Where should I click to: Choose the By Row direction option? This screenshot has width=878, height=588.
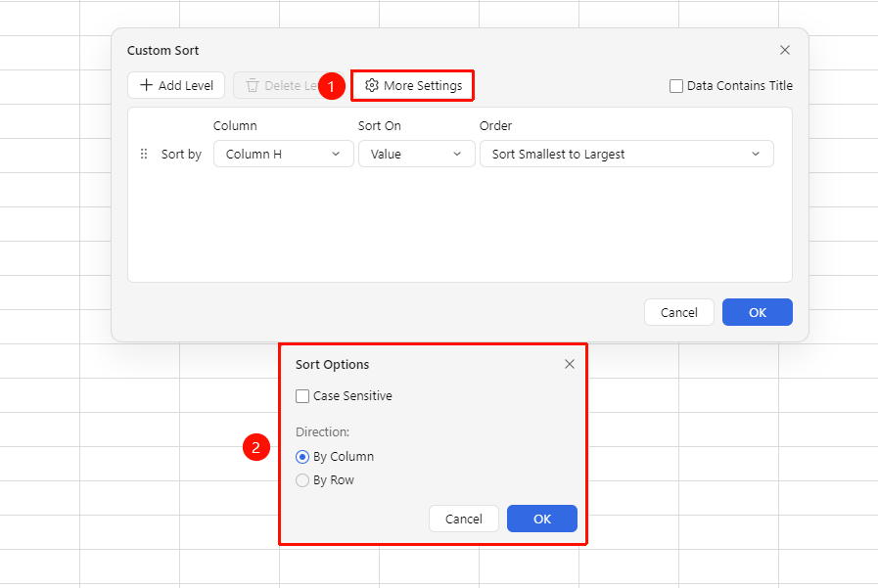(302, 480)
